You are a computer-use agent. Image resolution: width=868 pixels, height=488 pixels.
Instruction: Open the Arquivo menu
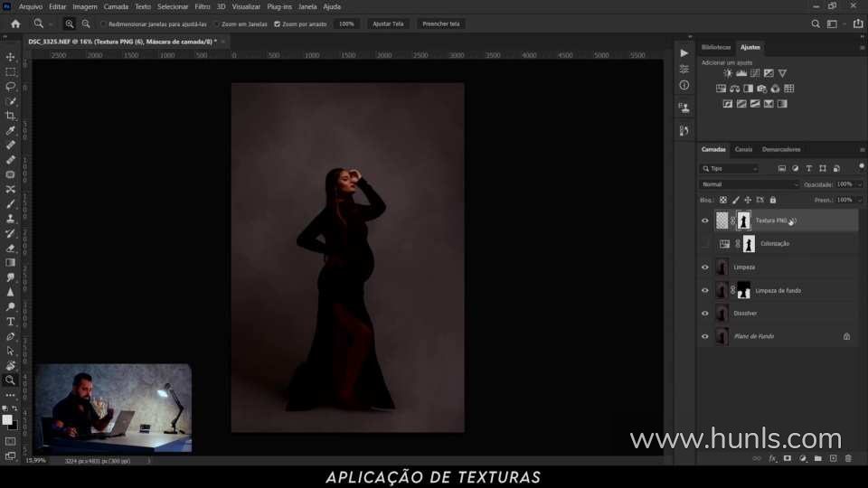pos(31,6)
